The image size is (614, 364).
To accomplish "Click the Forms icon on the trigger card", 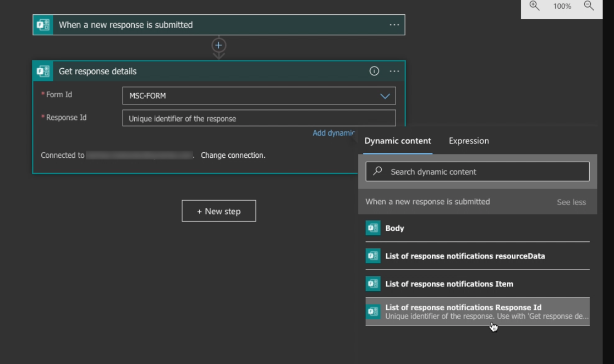I will coord(42,25).
